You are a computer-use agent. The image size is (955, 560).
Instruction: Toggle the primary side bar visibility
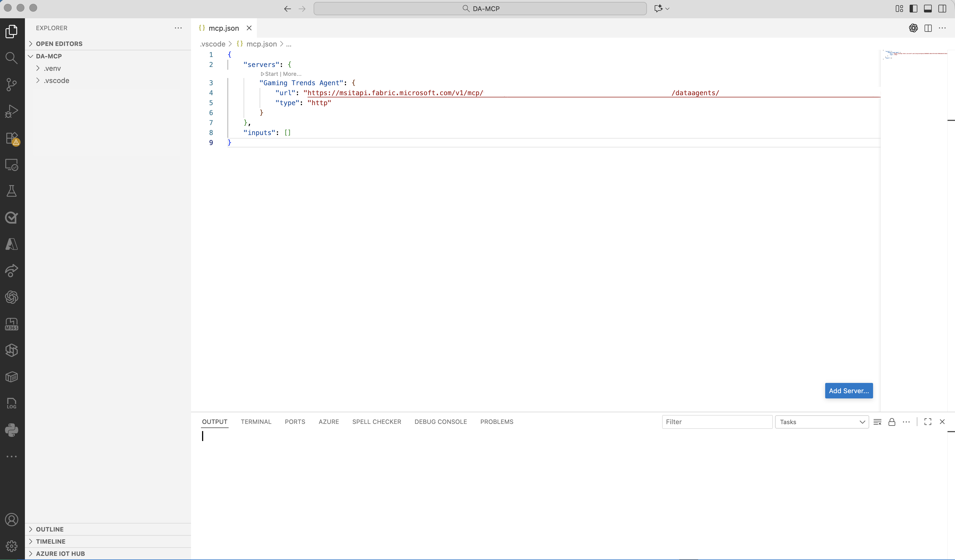click(x=913, y=8)
